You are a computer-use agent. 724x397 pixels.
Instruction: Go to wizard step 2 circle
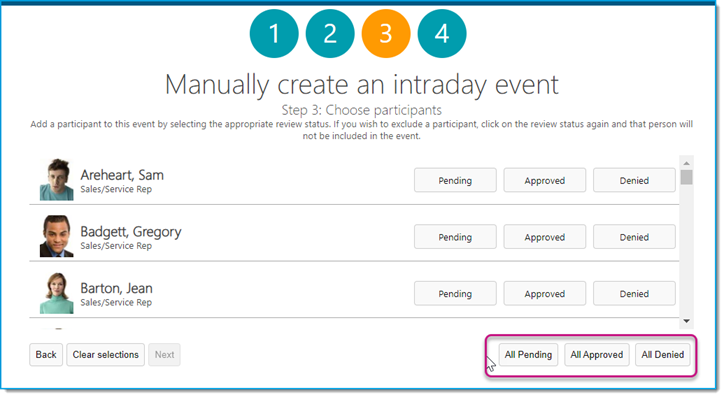[x=330, y=33]
